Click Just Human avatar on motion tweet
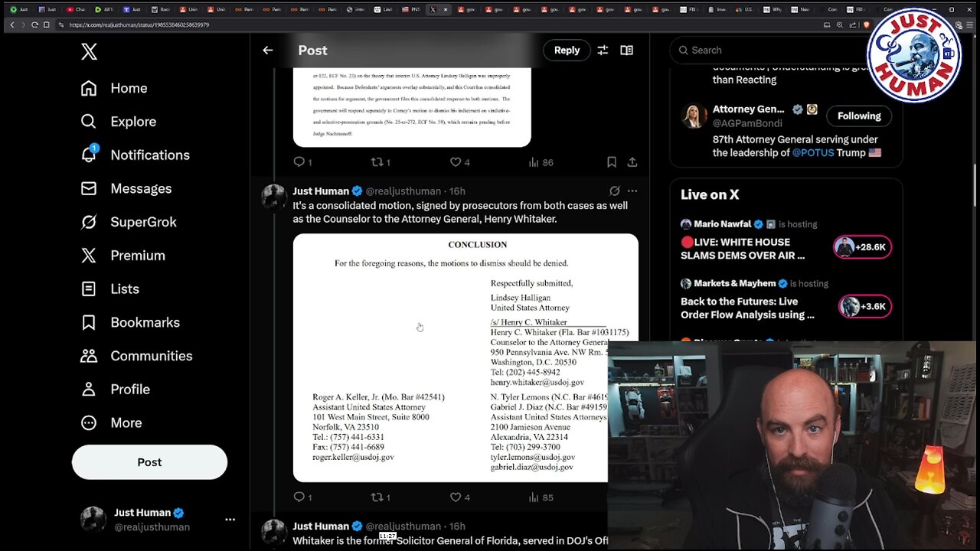 coord(274,197)
